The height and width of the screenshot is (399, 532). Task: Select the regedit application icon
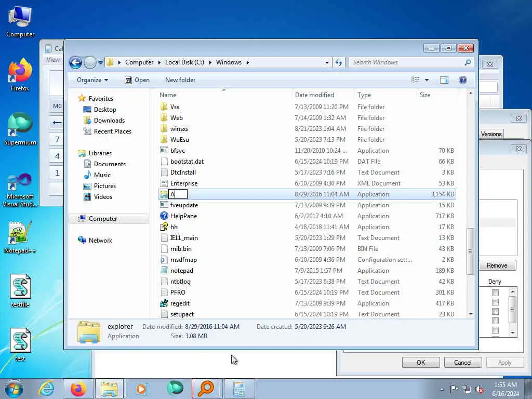[x=164, y=303]
